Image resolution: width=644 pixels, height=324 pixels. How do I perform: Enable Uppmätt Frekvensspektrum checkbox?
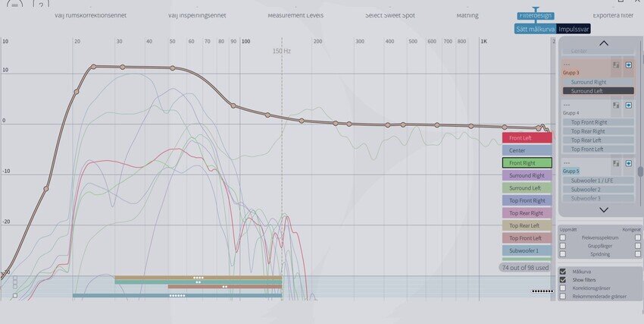563,237
